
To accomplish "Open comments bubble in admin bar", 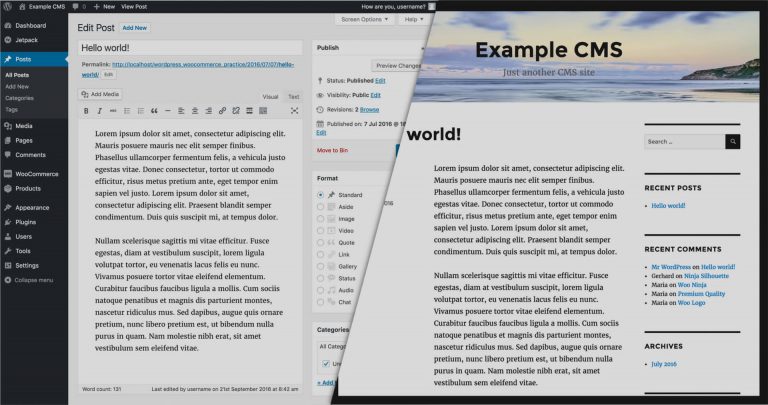I will point(78,6).
